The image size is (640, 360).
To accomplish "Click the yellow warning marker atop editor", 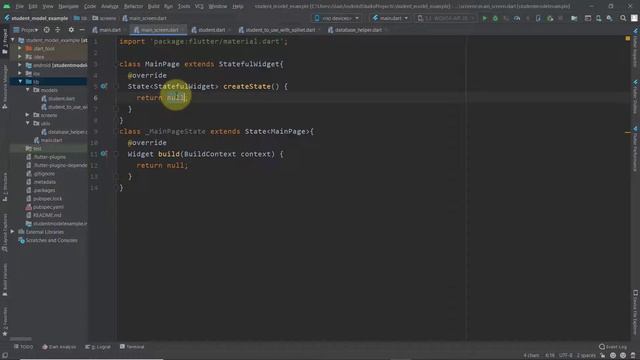I will click(628, 38).
